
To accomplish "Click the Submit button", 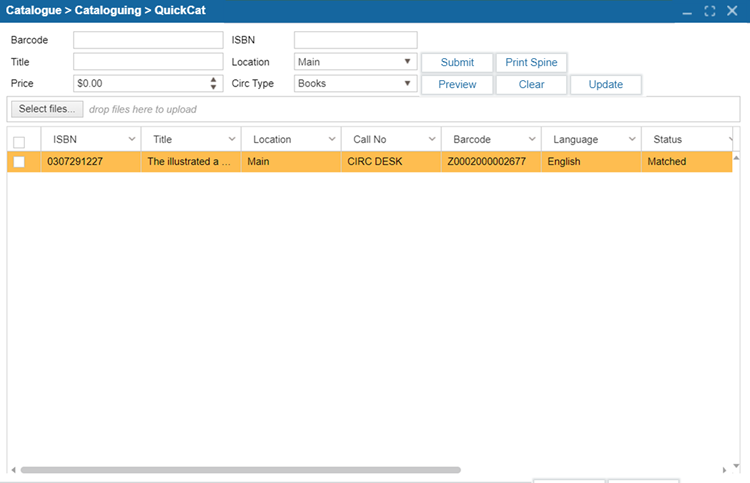I will 457,63.
